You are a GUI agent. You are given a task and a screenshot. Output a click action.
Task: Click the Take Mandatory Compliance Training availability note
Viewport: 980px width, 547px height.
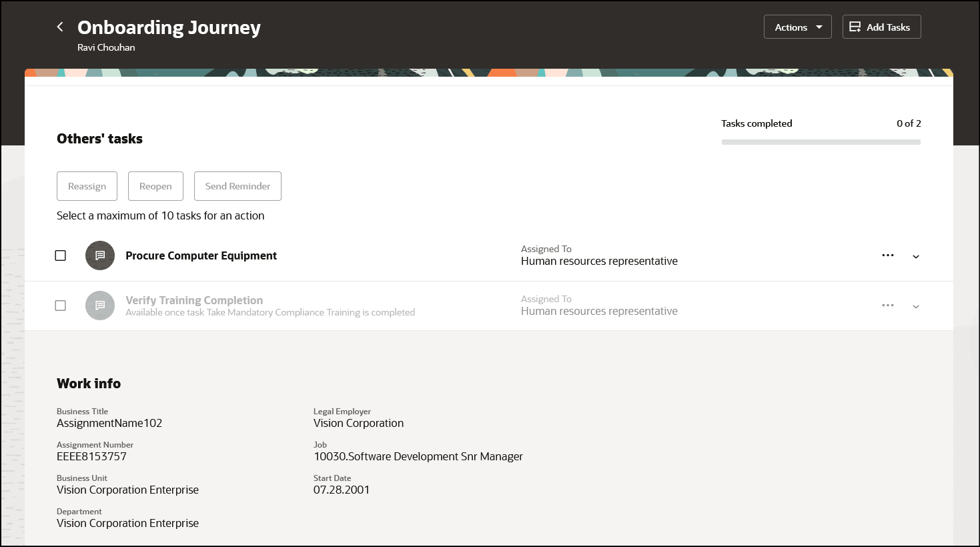click(x=270, y=312)
